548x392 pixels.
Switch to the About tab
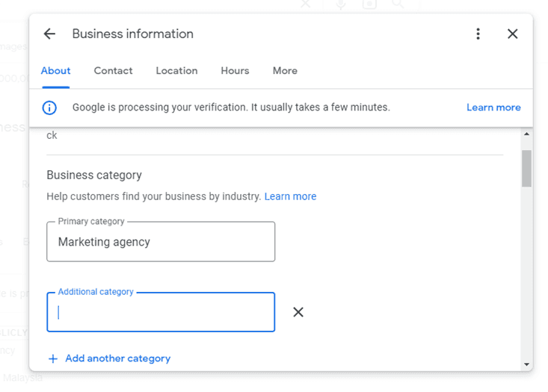click(x=55, y=71)
